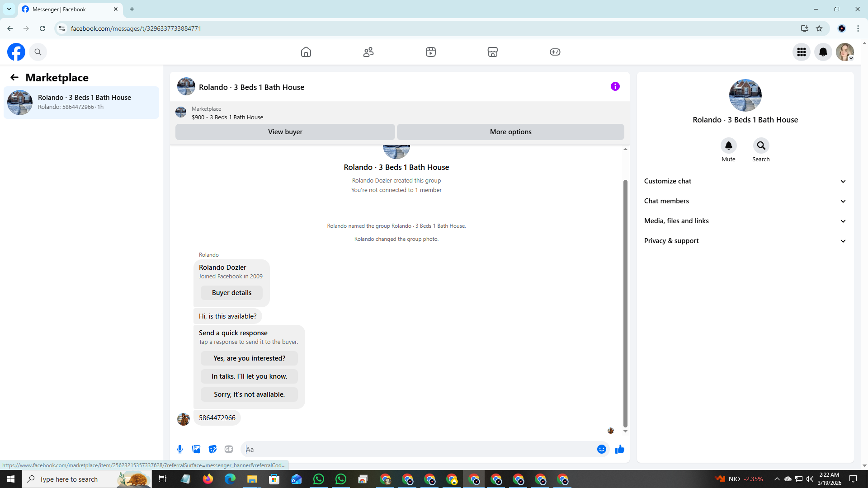Click the chat vertical scrollbar

(x=625, y=303)
